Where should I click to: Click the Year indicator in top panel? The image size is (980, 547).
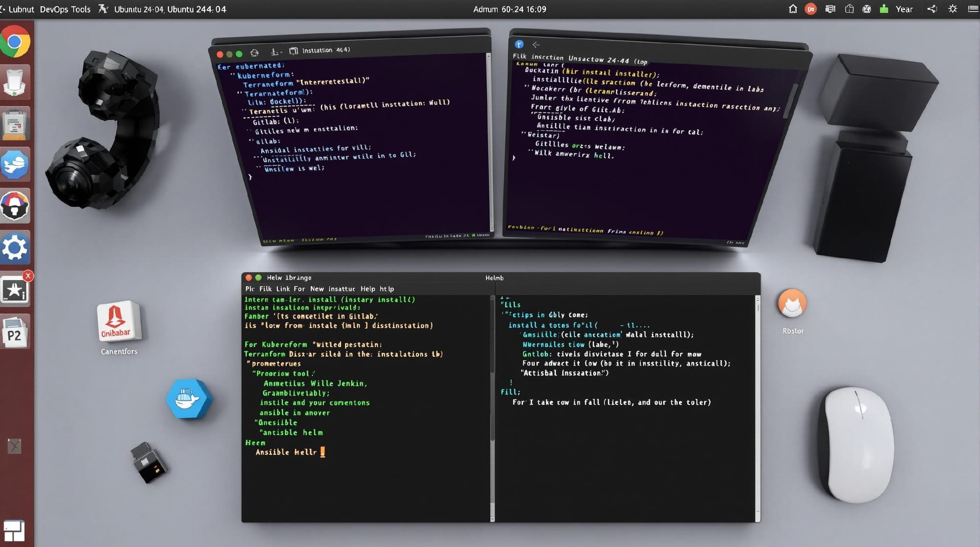pyautogui.click(x=904, y=9)
